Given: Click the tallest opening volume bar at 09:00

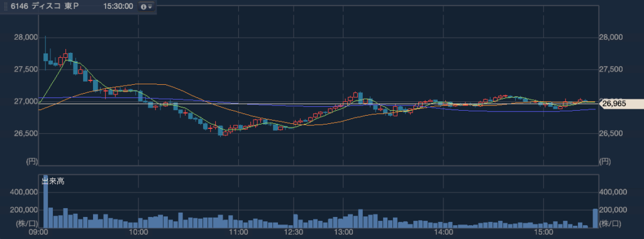Looking at the screenshot, I should [x=45, y=201].
